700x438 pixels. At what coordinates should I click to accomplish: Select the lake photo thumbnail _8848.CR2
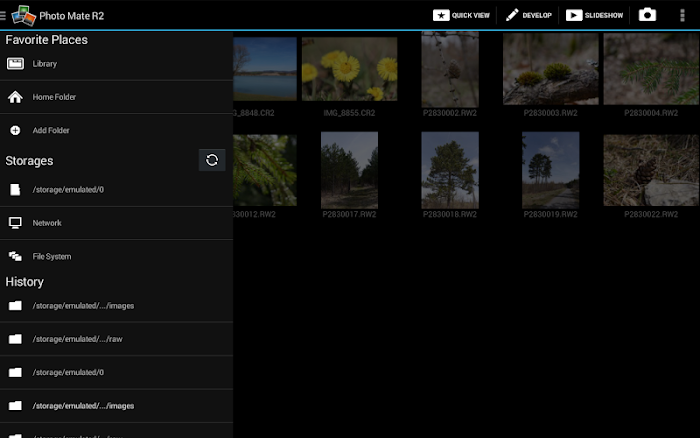[x=265, y=69]
